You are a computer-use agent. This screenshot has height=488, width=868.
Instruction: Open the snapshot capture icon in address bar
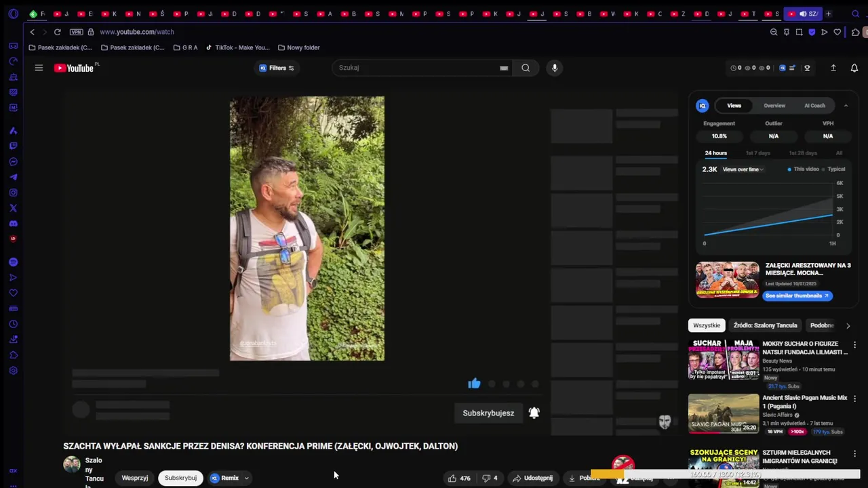click(800, 32)
